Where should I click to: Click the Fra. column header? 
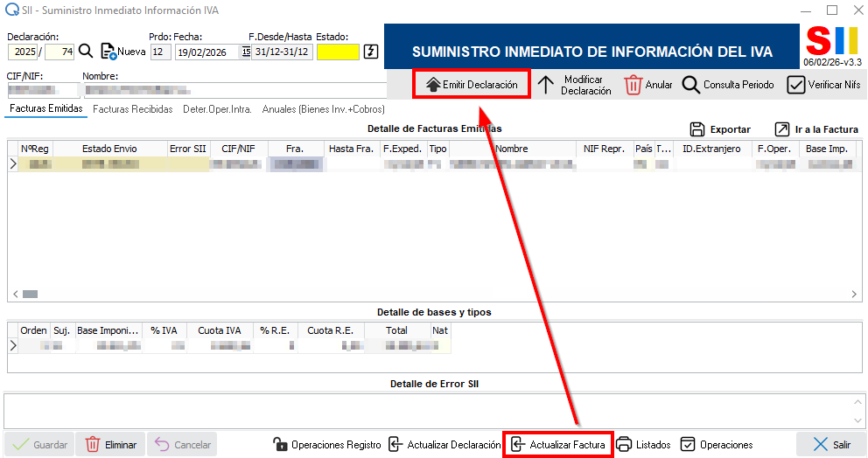pos(295,149)
